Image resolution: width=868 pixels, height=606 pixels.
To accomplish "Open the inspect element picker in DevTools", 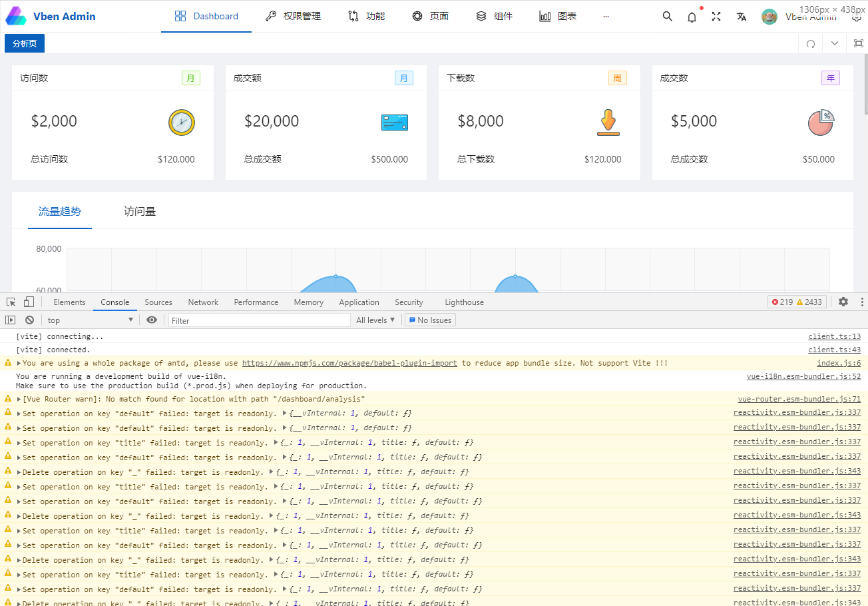I will (11, 302).
